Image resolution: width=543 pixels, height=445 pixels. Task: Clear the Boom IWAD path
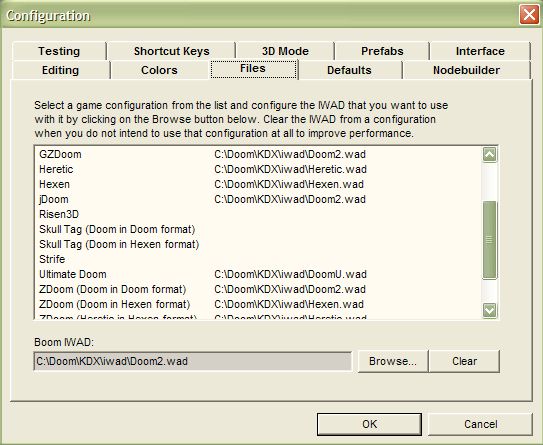[x=464, y=361]
